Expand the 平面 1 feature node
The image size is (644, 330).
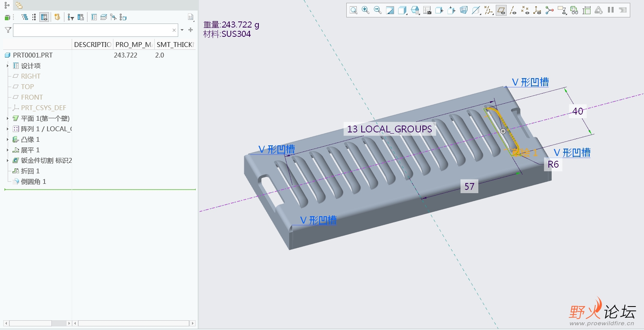click(7, 118)
